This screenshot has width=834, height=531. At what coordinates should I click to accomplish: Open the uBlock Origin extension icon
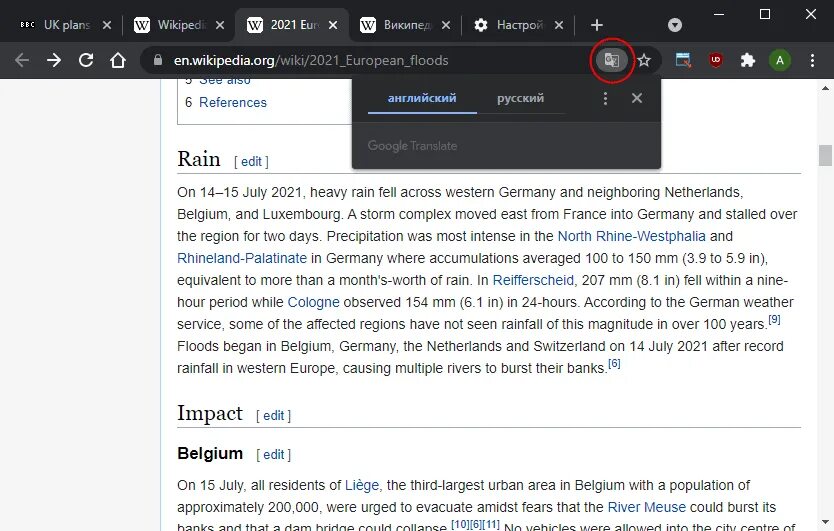click(x=716, y=60)
